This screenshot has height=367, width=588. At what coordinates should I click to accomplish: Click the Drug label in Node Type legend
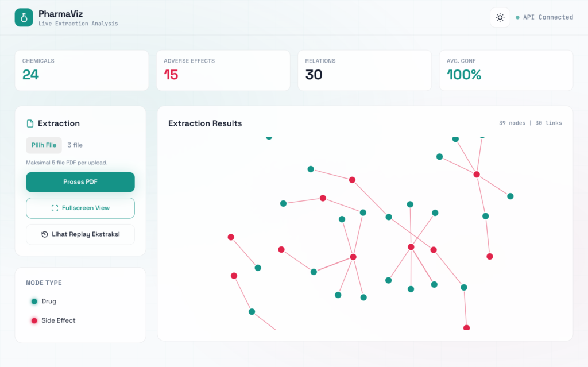tap(49, 302)
